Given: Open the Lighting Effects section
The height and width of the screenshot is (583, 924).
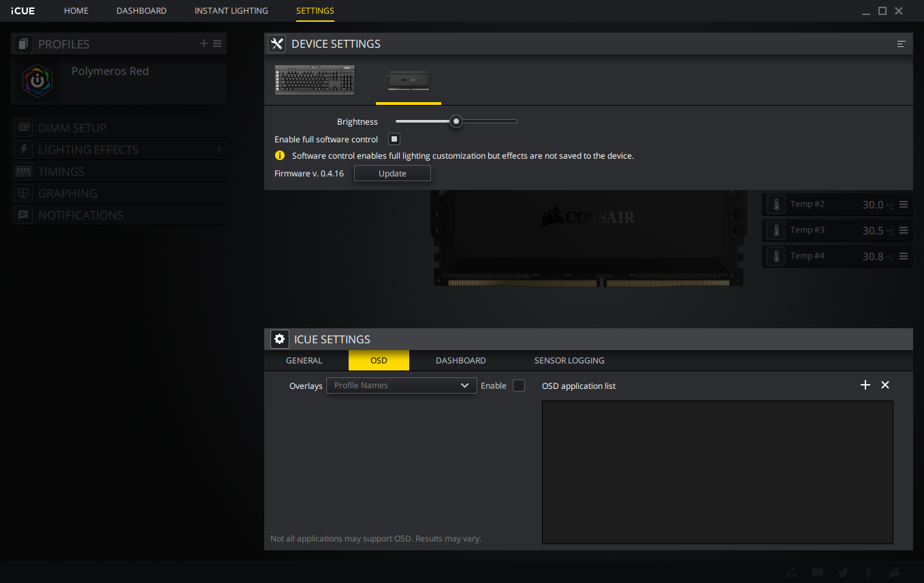Looking at the screenshot, I should (88, 150).
